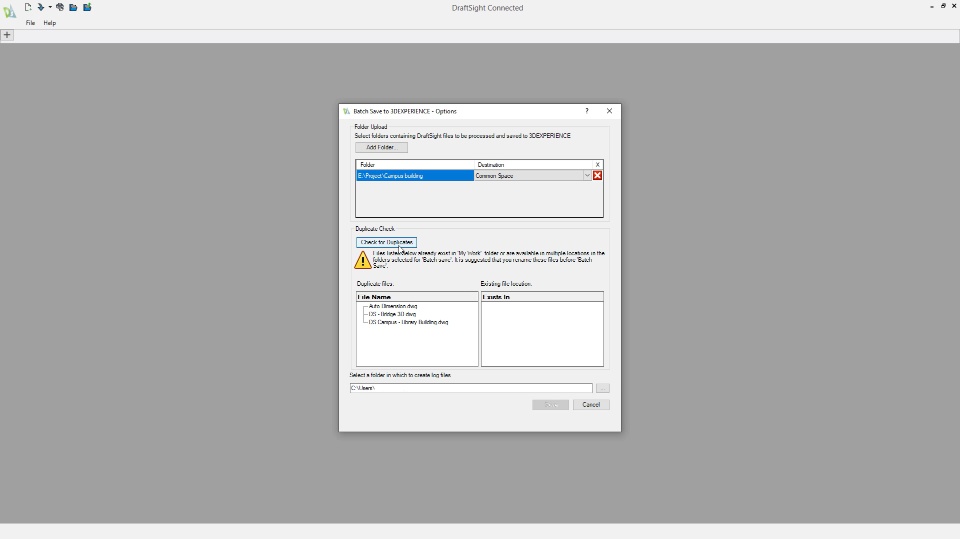Click the greyed-out Save button
This screenshot has height=539, width=960.
[550, 405]
